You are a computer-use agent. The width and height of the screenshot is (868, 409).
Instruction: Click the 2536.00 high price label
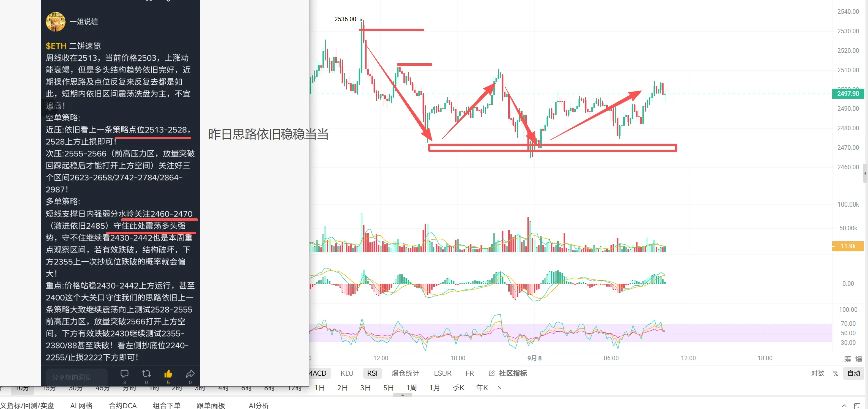point(345,19)
